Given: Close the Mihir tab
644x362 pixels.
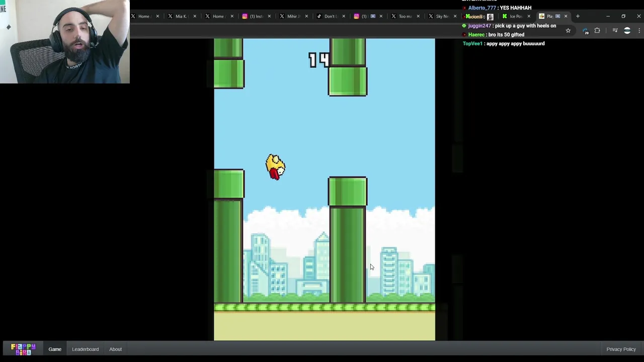Looking at the screenshot, I should tap(306, 16).
